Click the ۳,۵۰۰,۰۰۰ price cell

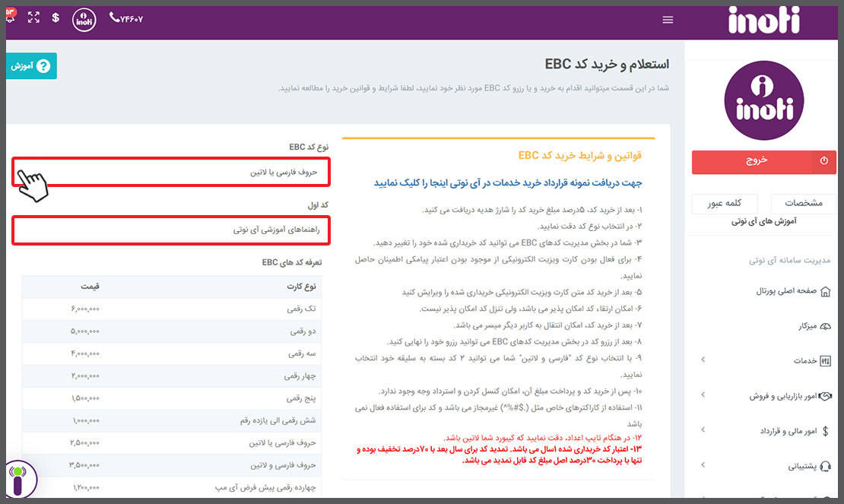(x=84, y=465)
